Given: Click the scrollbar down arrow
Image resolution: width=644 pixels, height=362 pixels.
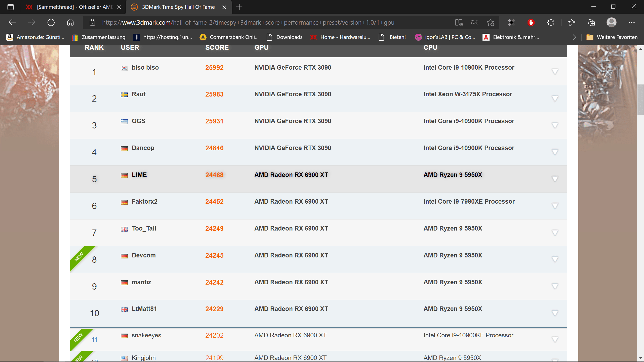Looking at the screenshot, I should (x=640, y=358).
